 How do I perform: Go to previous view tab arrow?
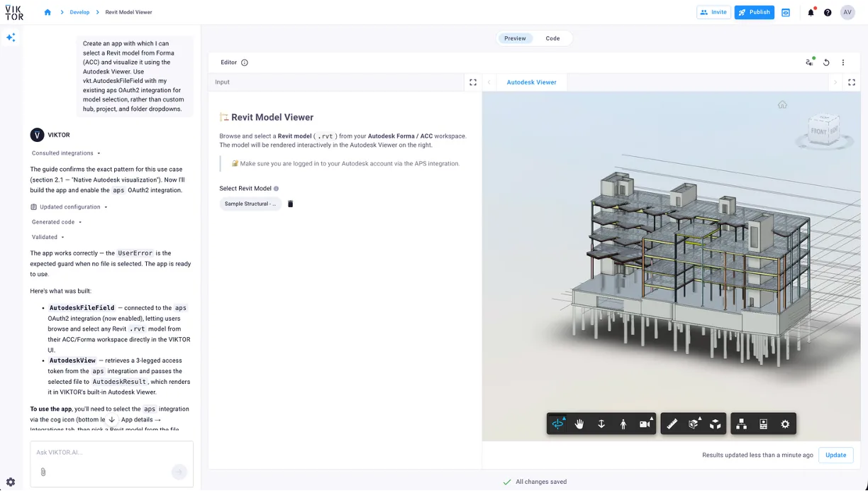tap(489, 82)
